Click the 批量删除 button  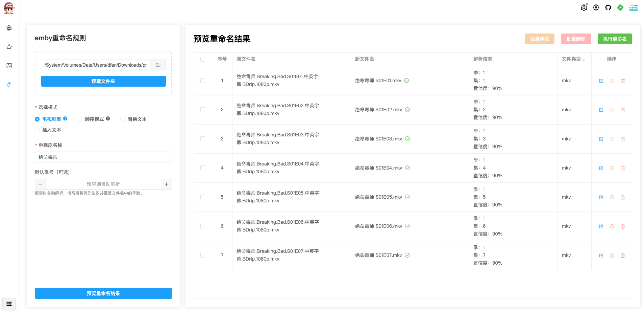[576, 39]
